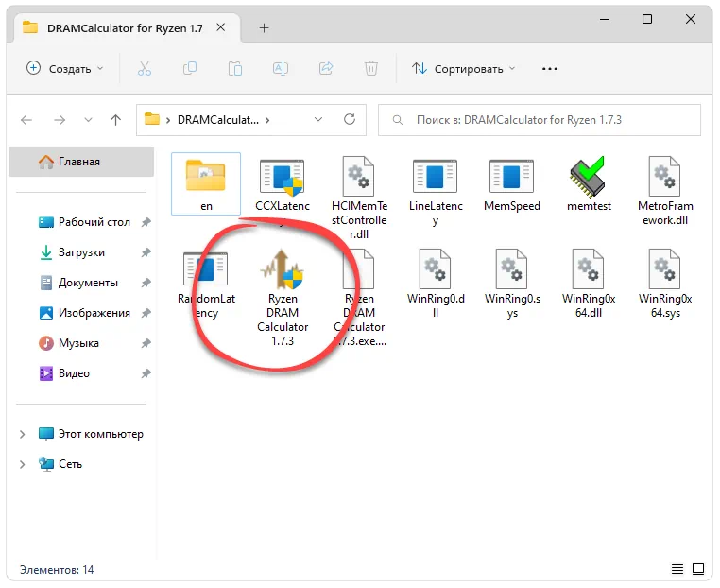Select HCIMemTestController.dll file
Viewport: 720px width, 588px height.
click(359, 198)
